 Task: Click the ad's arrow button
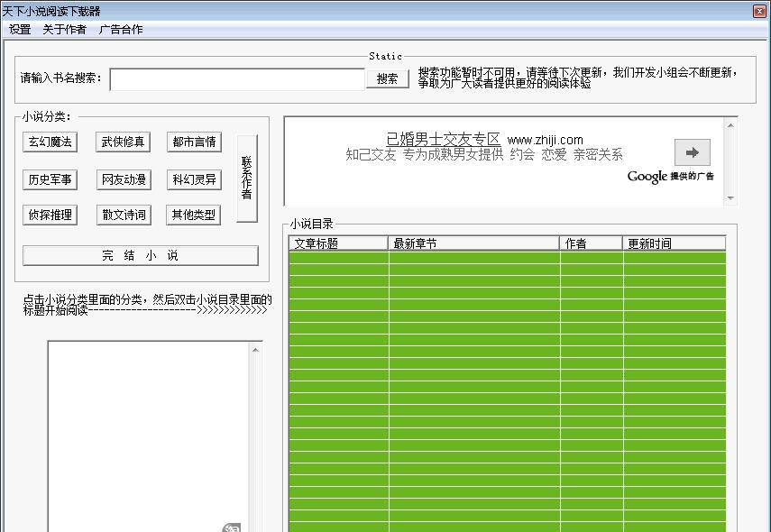(693, 152)
